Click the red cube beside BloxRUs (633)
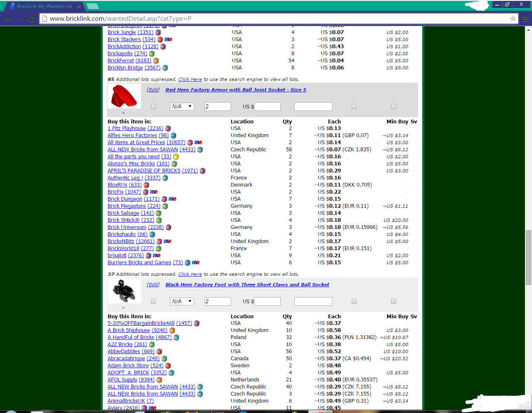 [x=147, y=185]
